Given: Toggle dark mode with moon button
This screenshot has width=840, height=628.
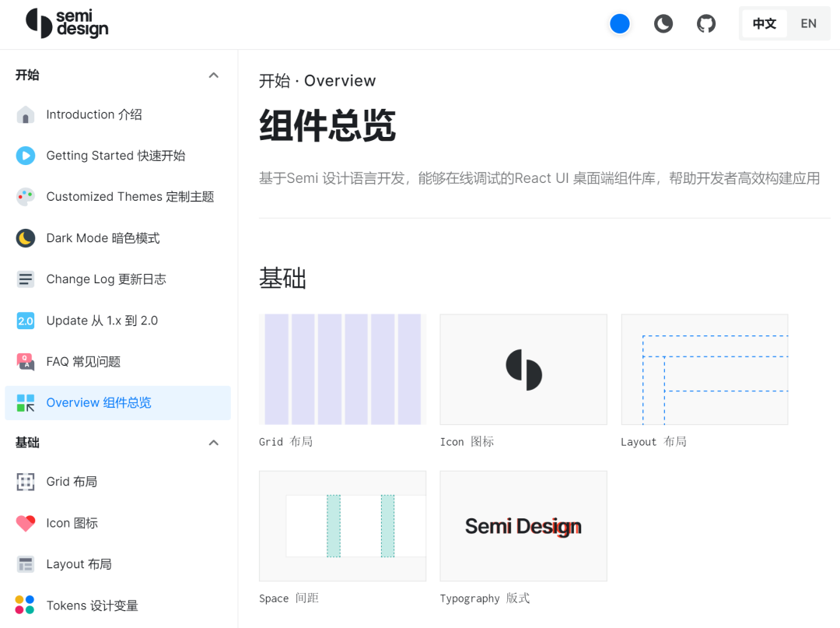Looking at the screenshot, I should point(663,24).
